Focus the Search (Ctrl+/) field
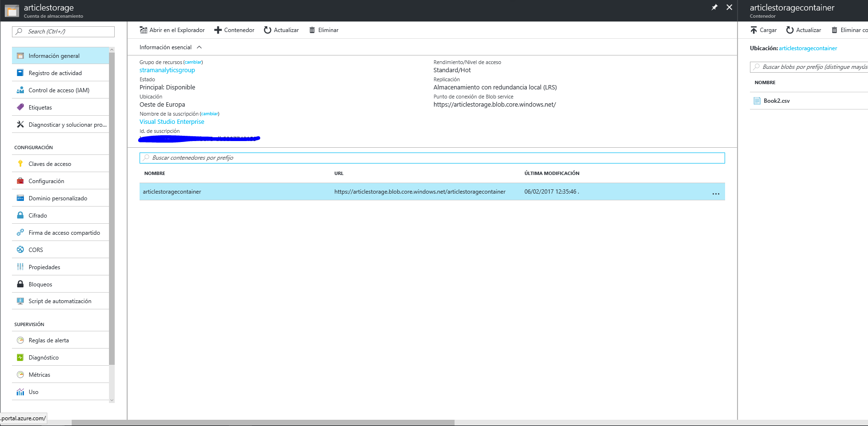Viewport: 868px width, 426px height. pos(63,32)
